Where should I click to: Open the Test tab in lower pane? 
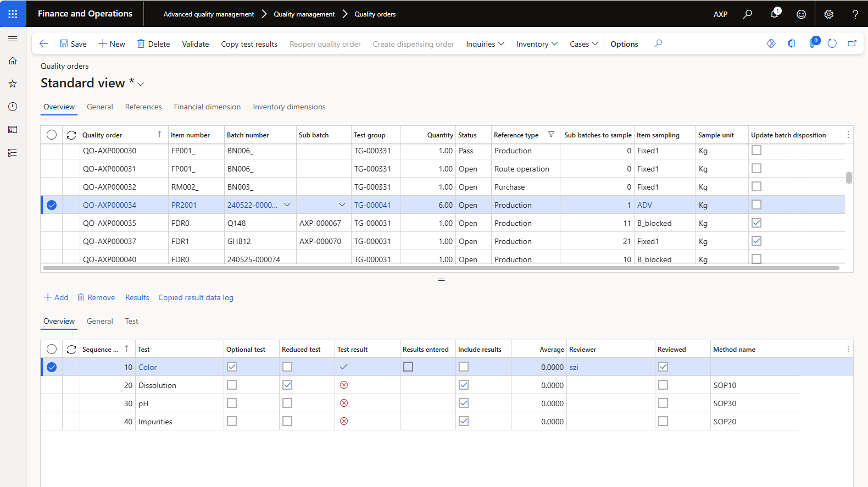[131, 321]
